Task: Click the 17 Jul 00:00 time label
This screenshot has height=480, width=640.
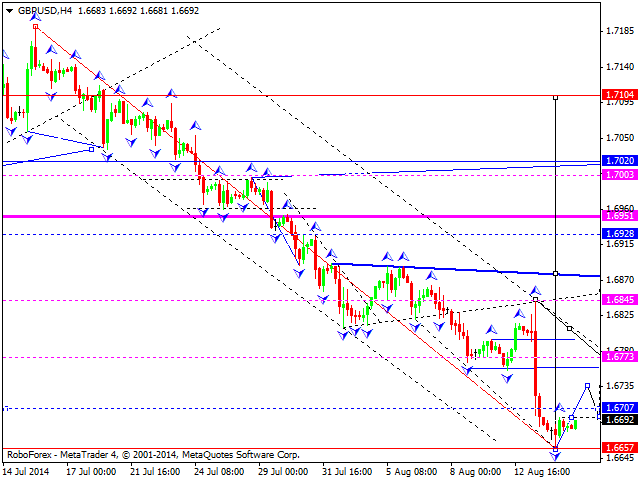Action: click(90, 472)
